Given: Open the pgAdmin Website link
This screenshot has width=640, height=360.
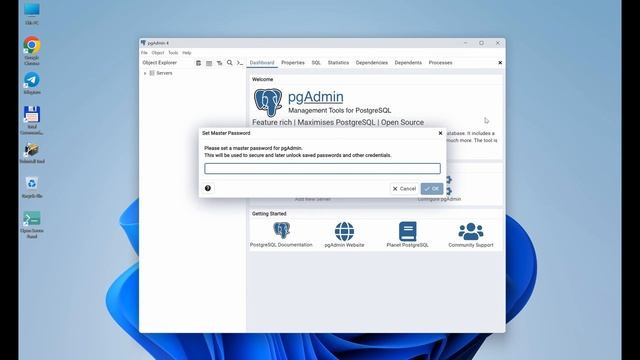Looking at the screenshot, I should [344, 245].
